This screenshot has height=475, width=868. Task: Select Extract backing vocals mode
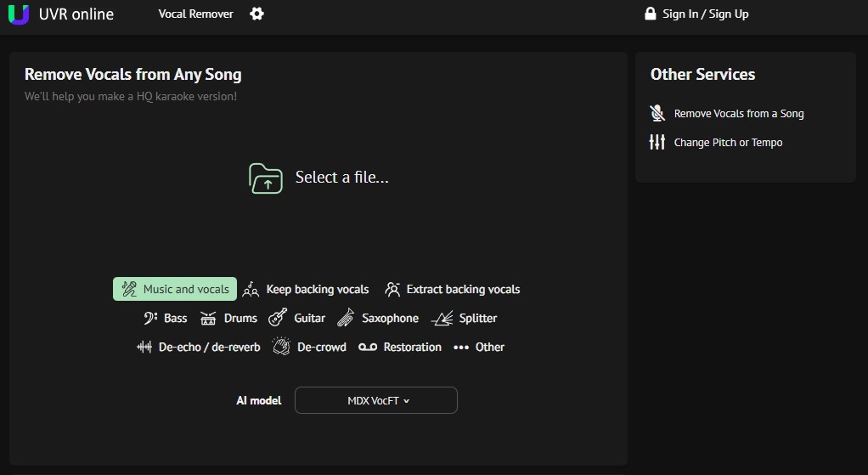click(452, 290)
